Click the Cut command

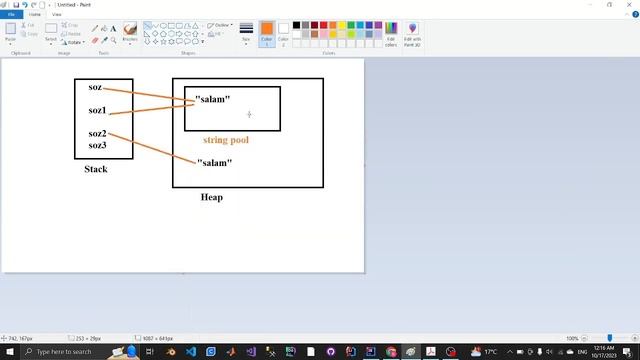pos(28,25)
